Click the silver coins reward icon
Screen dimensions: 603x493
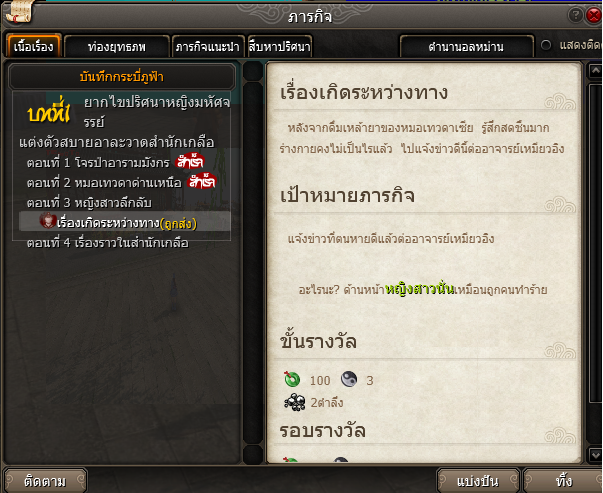pyautogui.click(x=295, y=402)
